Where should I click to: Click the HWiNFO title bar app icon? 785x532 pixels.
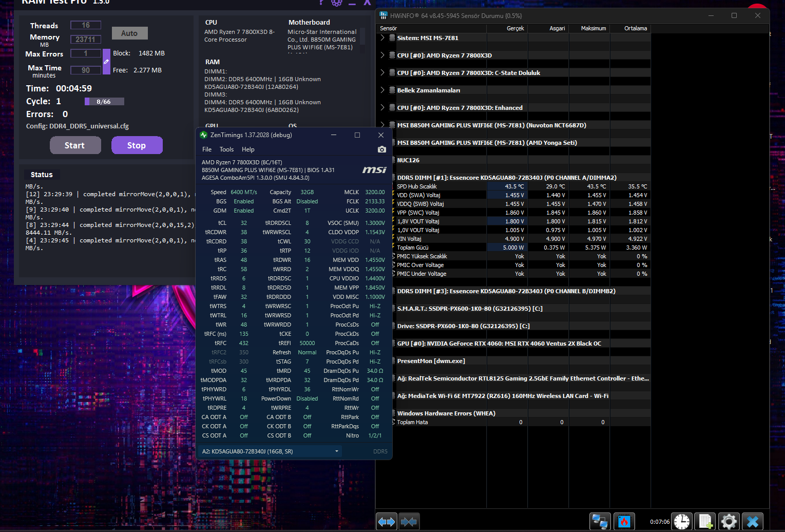point(384,15)
